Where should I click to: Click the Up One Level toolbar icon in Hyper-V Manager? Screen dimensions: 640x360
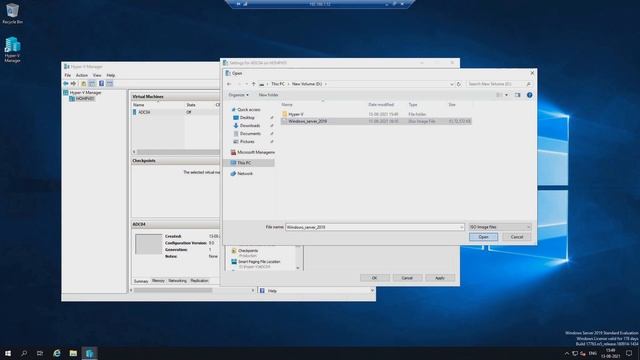click(84, 84)
